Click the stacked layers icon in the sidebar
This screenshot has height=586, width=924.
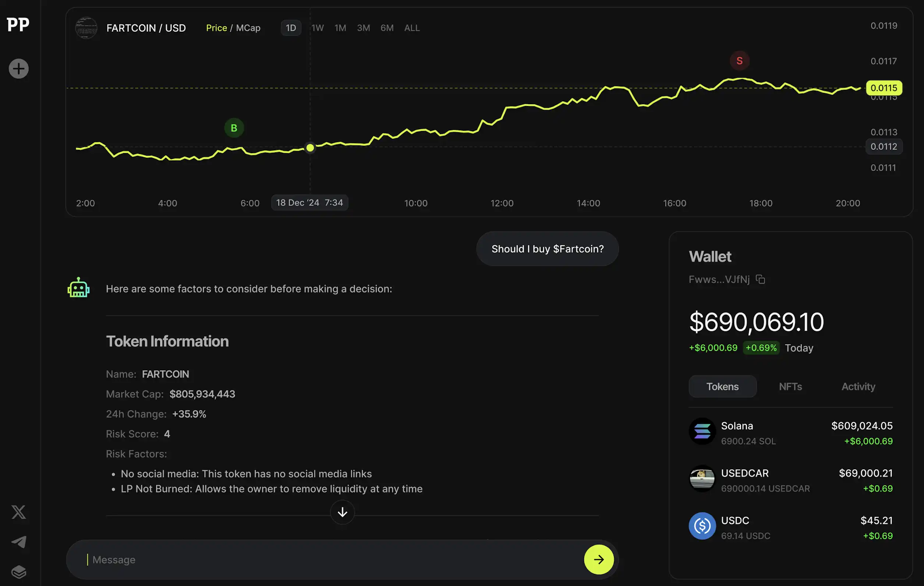18,572
